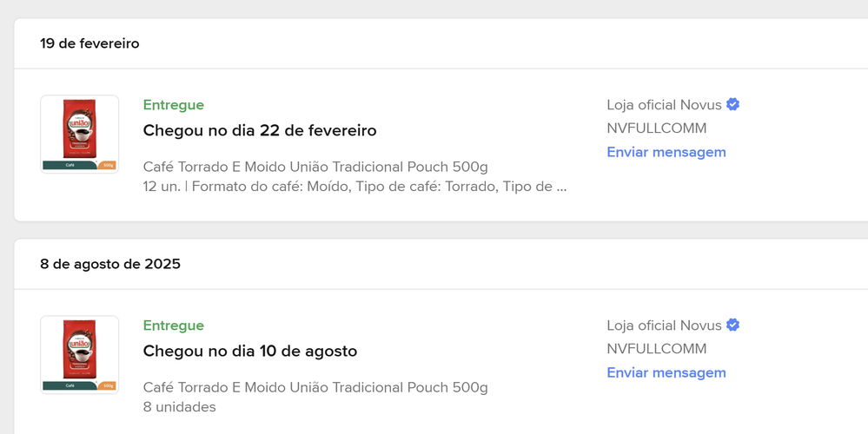Send message to seller for August order
The height and width of the screenshot is (434, 868).
coord(666,372)
